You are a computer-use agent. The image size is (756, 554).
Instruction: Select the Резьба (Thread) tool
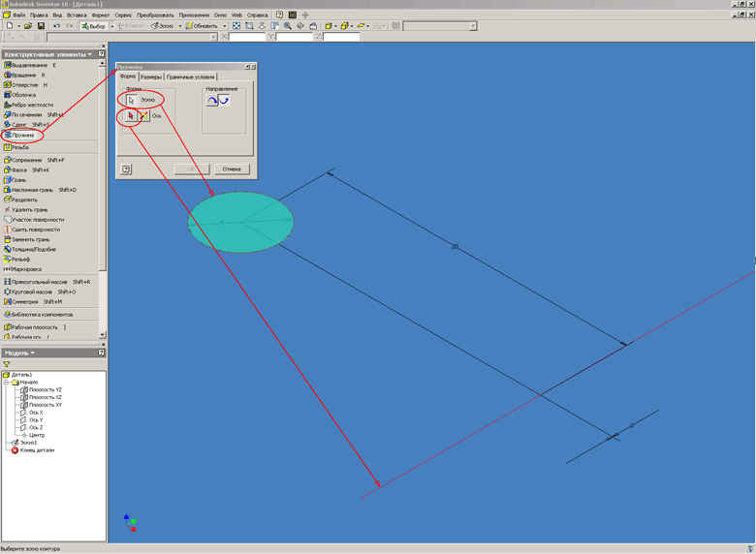coord(16,147)
